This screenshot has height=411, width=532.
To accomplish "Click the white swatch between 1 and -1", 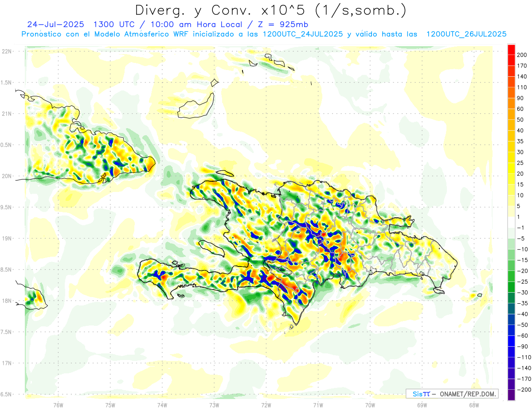I will (x=511, y=222).
